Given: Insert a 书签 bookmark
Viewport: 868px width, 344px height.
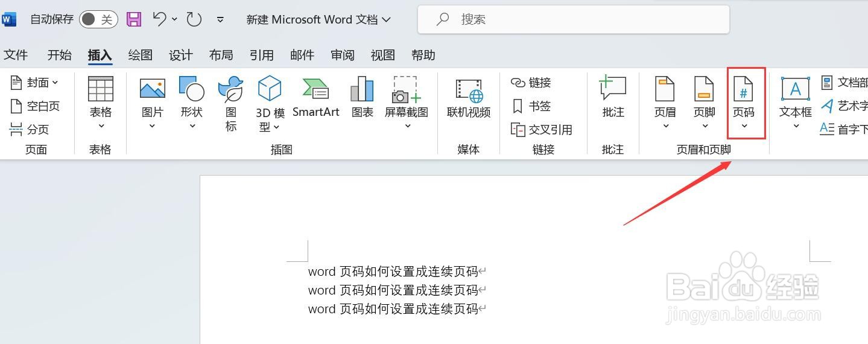Looking at the screenshot, I should (531, 106).
